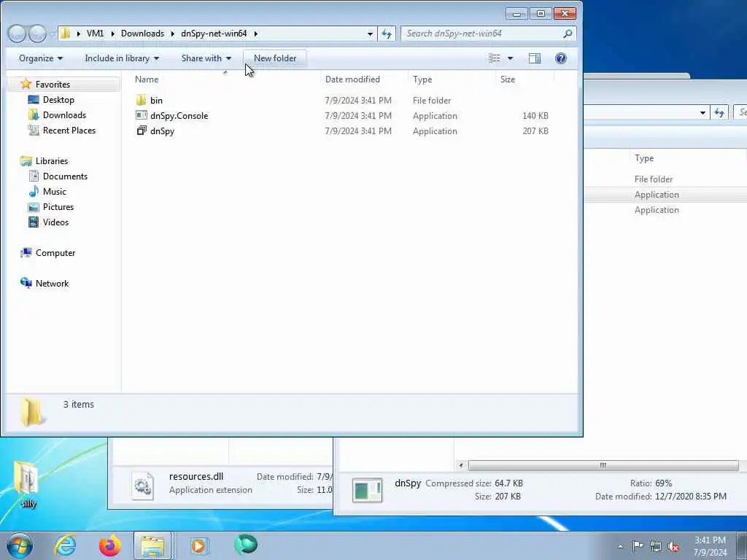Viewport: 747px width, 560px height.
Task: Open the view options dropdown arrow
Action: pyautogui.click(x=510, y=58)
